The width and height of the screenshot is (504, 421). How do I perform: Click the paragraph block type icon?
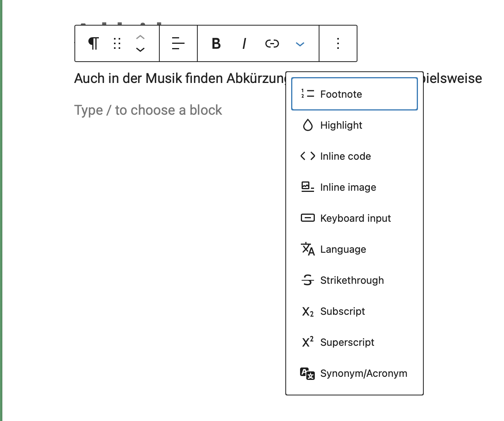[x=93, y=43]
